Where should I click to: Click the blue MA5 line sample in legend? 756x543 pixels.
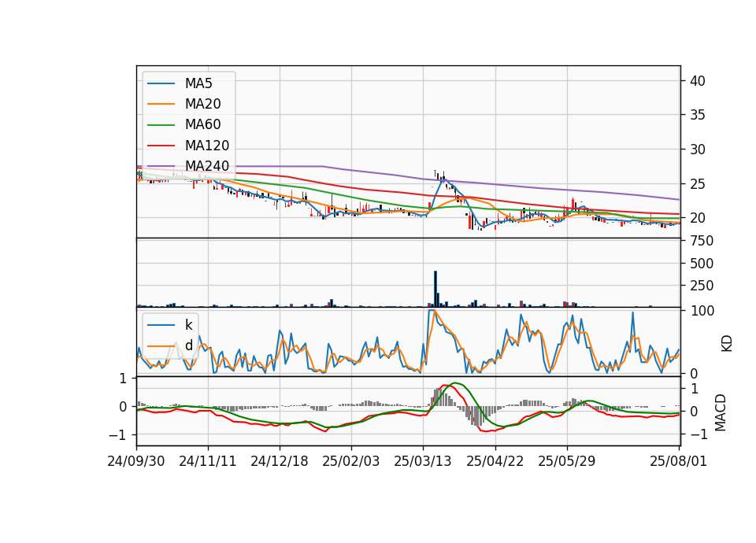pyautogui.click(x=161, y=83)
